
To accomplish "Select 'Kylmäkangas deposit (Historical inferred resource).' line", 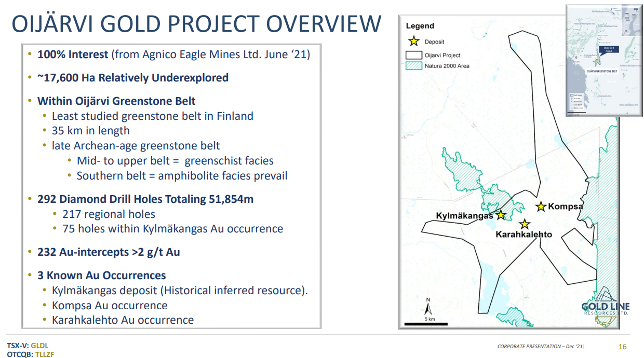I will point(180,291).
